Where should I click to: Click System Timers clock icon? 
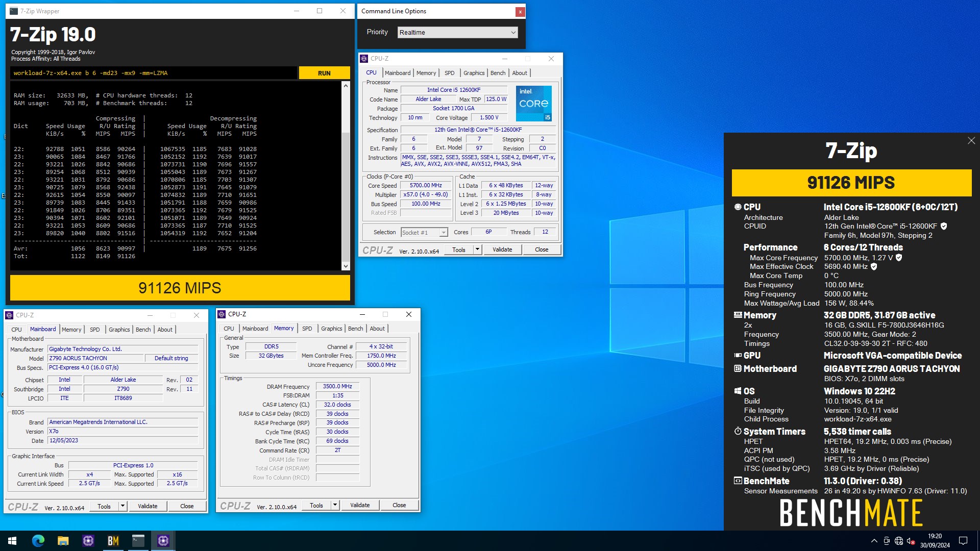click(738, 431)
